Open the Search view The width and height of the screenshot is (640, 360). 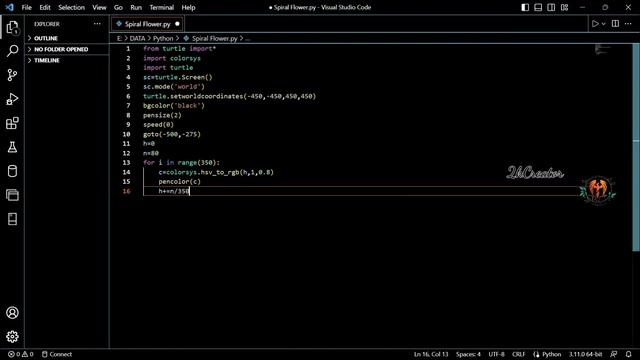tap(12, 51)
